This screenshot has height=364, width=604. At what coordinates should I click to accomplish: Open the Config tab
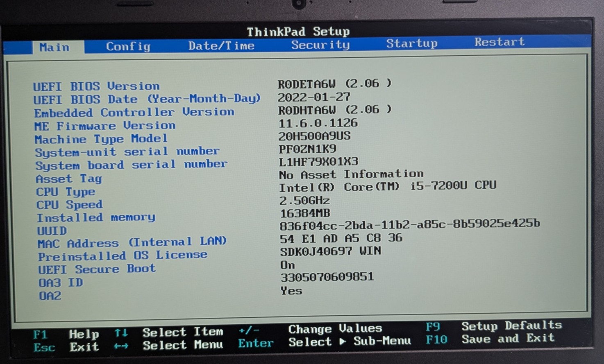pos(128,46)
